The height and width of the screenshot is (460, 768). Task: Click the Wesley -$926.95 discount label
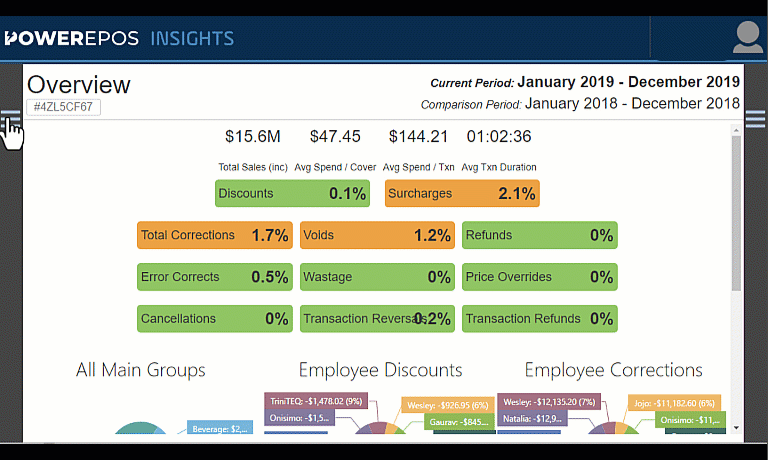click(448, 405)
